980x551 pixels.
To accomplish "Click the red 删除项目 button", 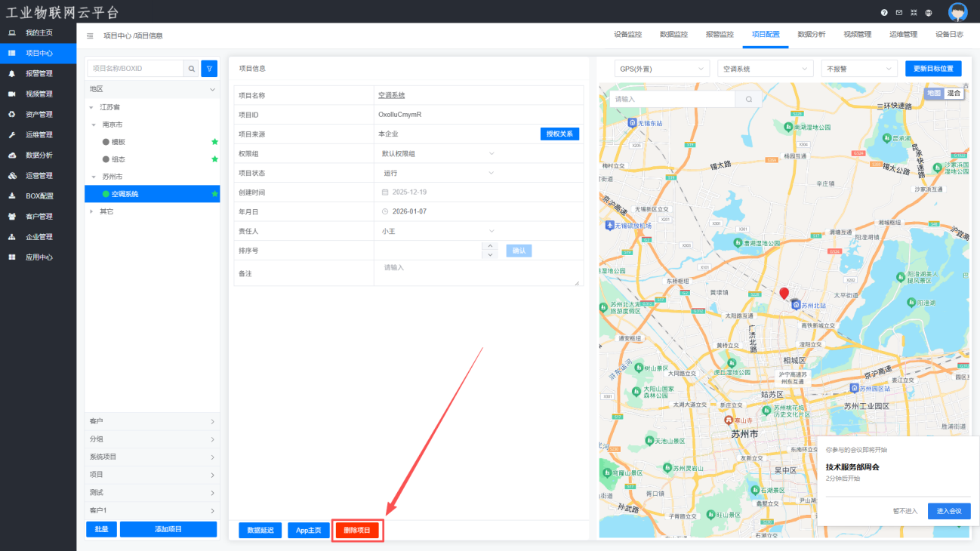I will pyautogui.click(x=357, y=530).
